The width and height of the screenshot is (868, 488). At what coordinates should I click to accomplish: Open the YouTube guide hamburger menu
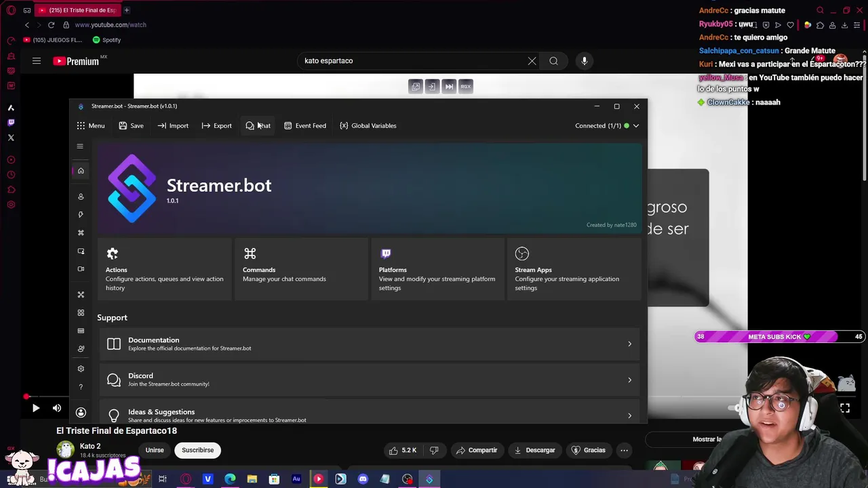(x=37, y=61)
